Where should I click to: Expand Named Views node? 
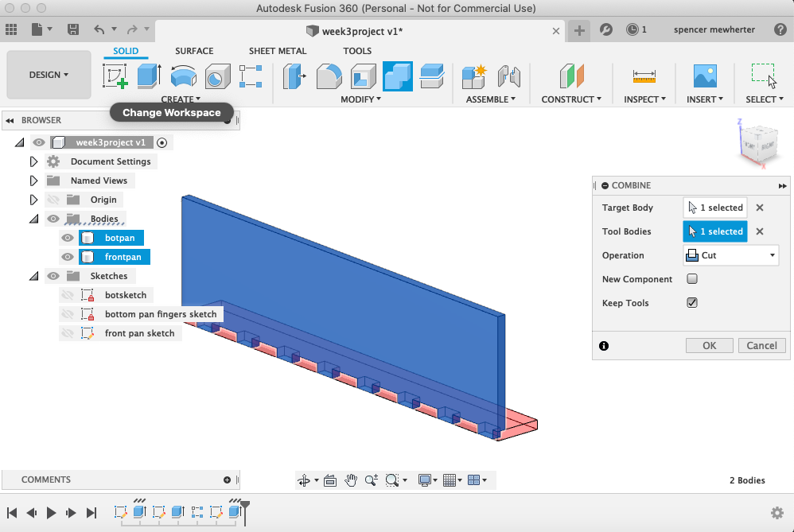click(33, 181)
